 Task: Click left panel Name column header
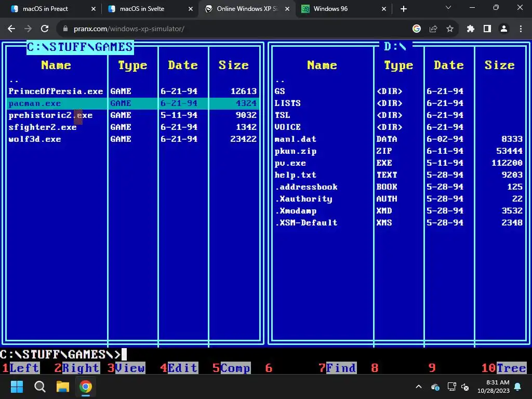click(x=56, y=65)
